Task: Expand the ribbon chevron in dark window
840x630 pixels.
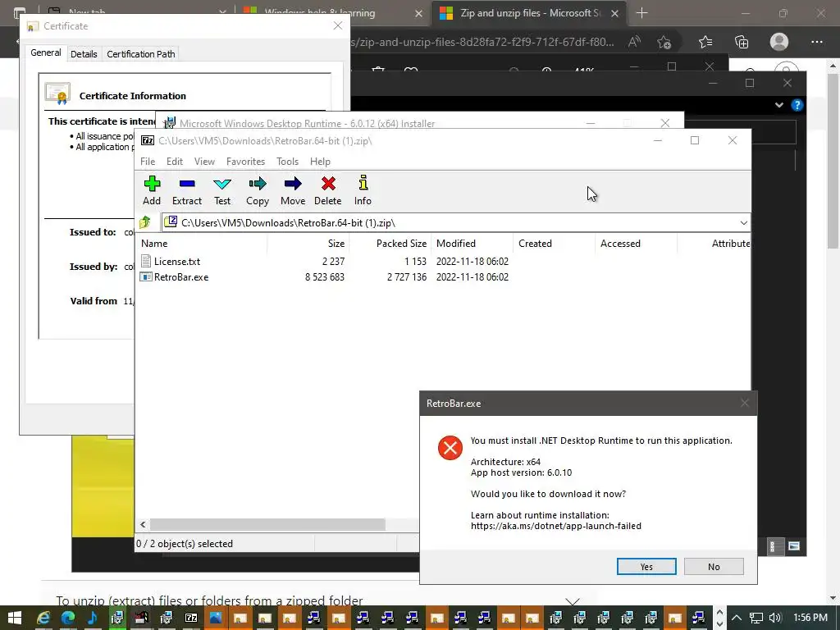Action: (779, 105)
